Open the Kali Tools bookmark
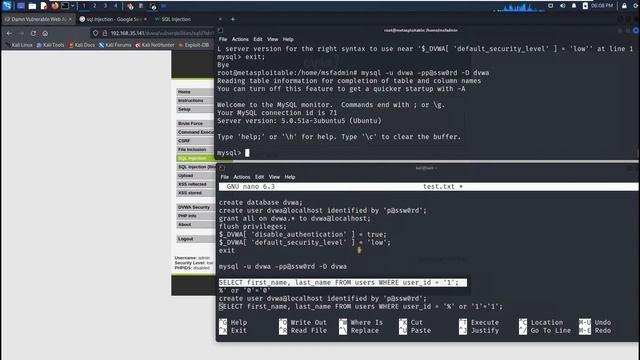640x360 pixels. tap(50, 45)
